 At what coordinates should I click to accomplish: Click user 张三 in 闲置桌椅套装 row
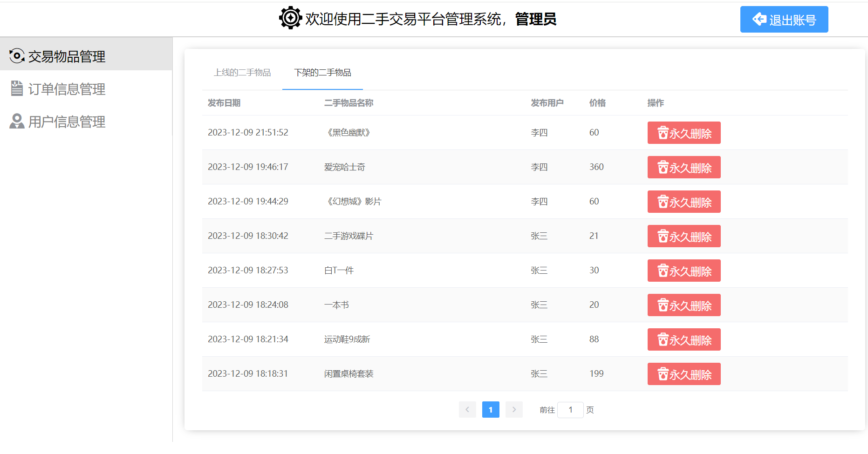point(540,374)
